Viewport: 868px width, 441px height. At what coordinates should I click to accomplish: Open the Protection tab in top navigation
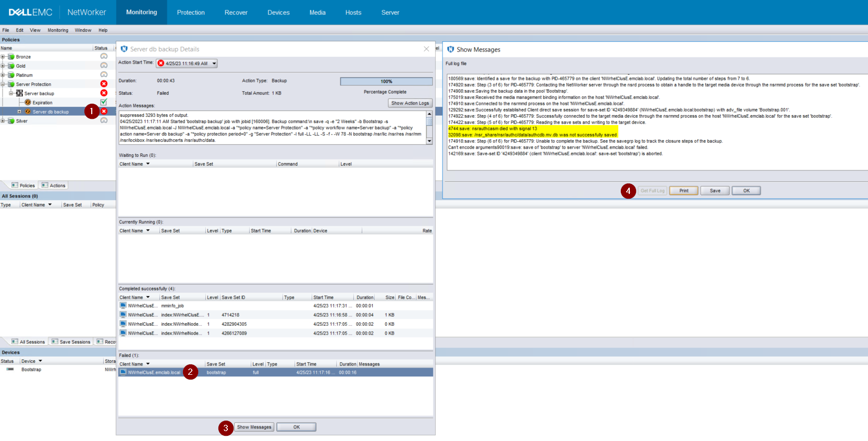pos(190,13)
